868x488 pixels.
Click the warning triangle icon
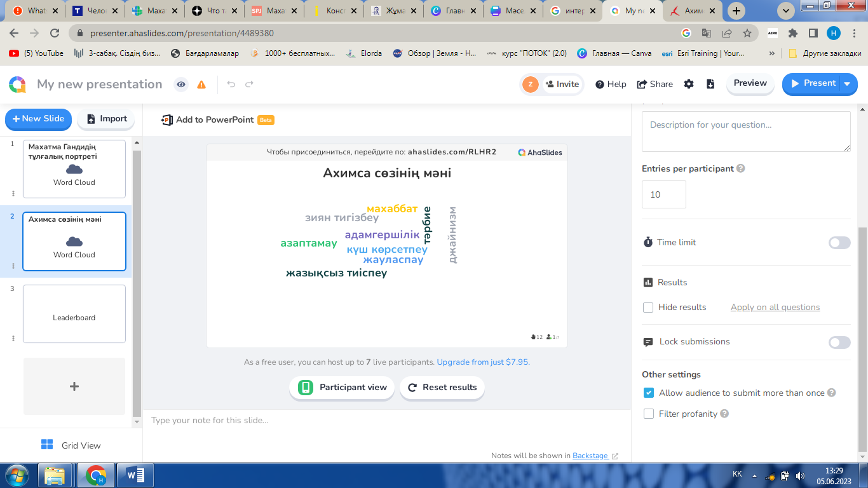click(201, 85)
